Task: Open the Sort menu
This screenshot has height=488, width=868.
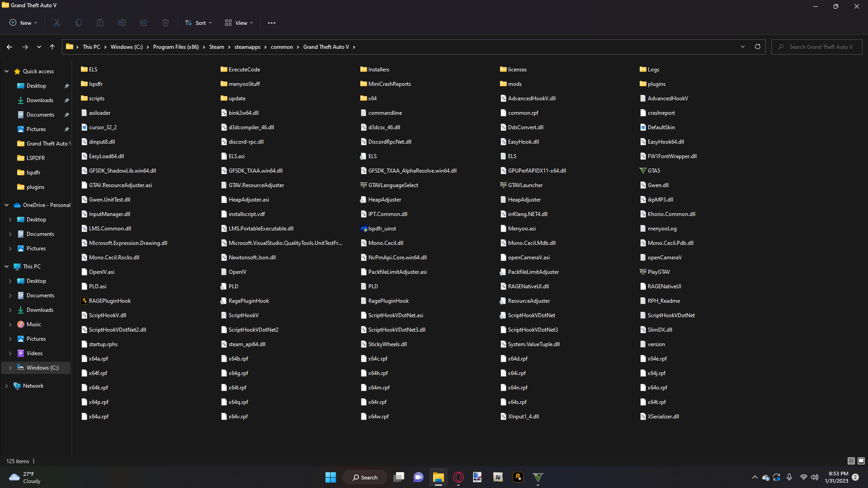Action: pos(198,23)
